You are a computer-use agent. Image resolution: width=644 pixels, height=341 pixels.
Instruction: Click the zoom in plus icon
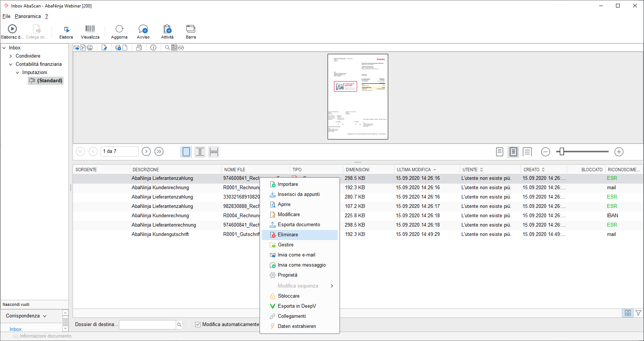pos(619,152)
